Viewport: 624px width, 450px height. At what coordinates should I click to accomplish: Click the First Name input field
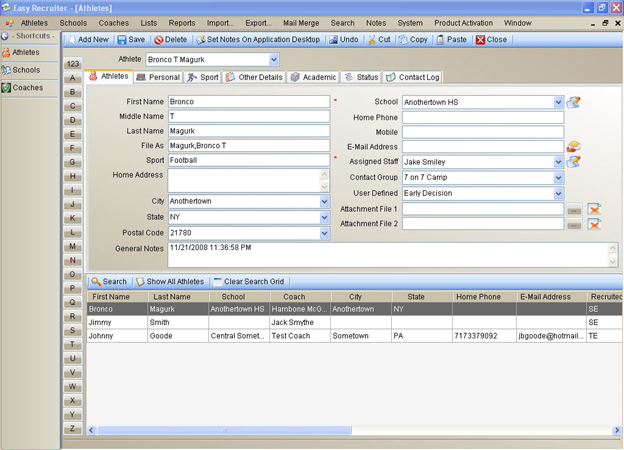click(x=249, y=101)
